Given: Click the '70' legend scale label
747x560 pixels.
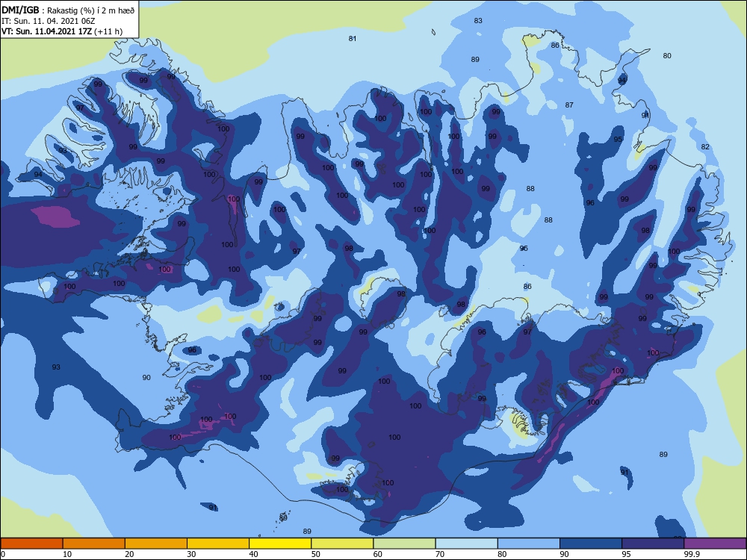Looking at the screenshot, I should pos(440,554).
